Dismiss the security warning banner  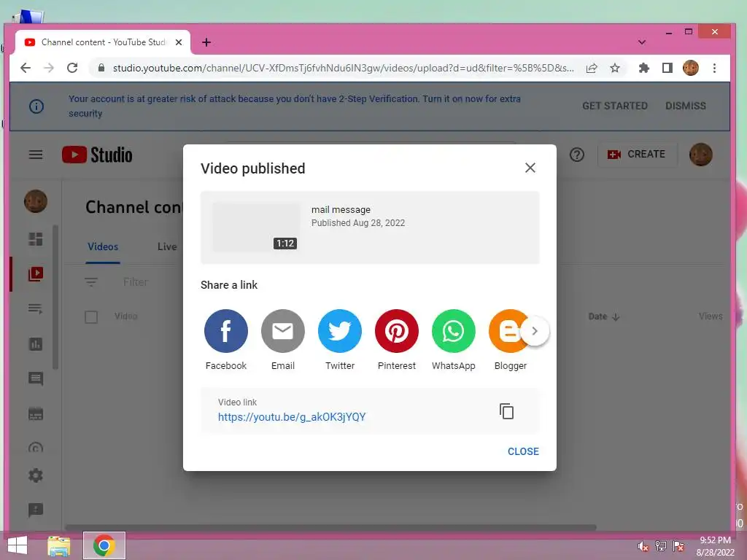686,106
